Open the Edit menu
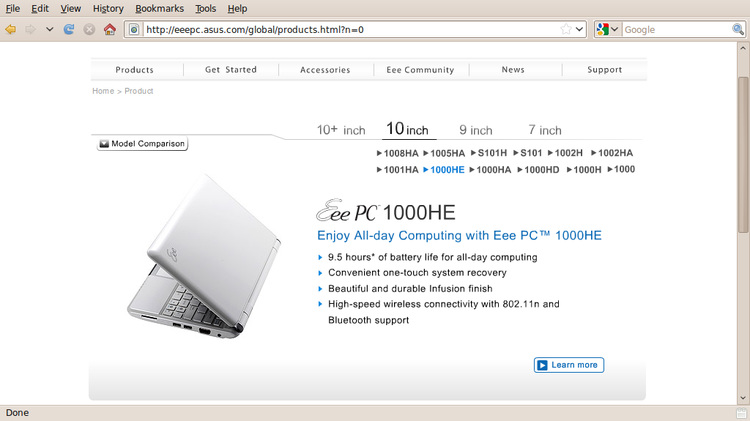 [40, 9]
